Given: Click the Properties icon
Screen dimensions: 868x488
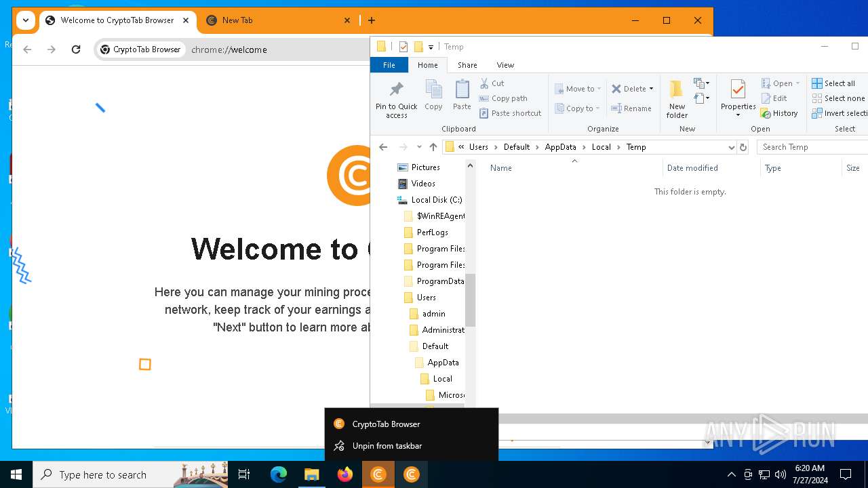Looking at the screenshot, I should pos(738,90).
